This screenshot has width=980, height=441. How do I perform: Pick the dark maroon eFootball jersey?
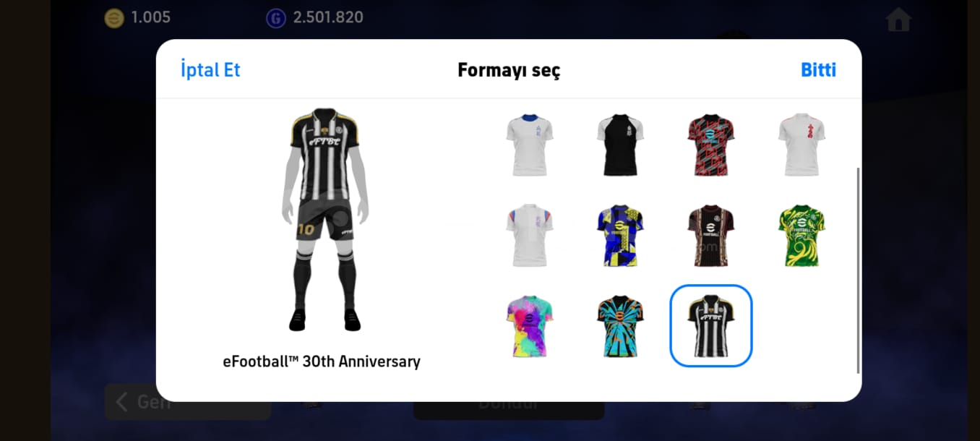pos(711,236)
